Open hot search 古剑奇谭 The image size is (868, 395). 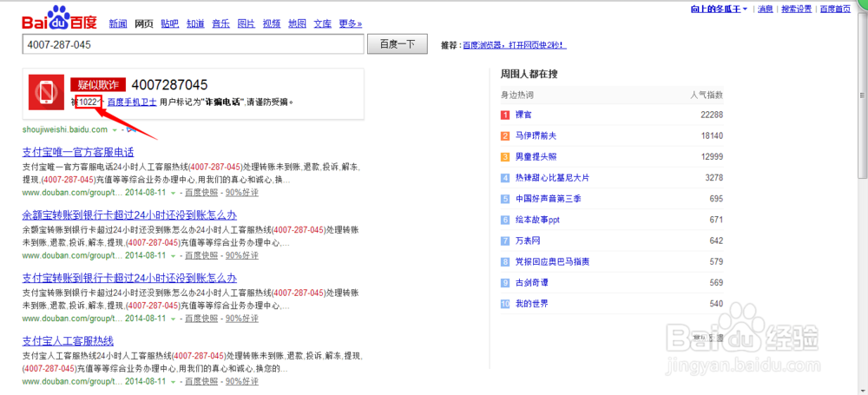pyautogui.click(x=531, y=283)
